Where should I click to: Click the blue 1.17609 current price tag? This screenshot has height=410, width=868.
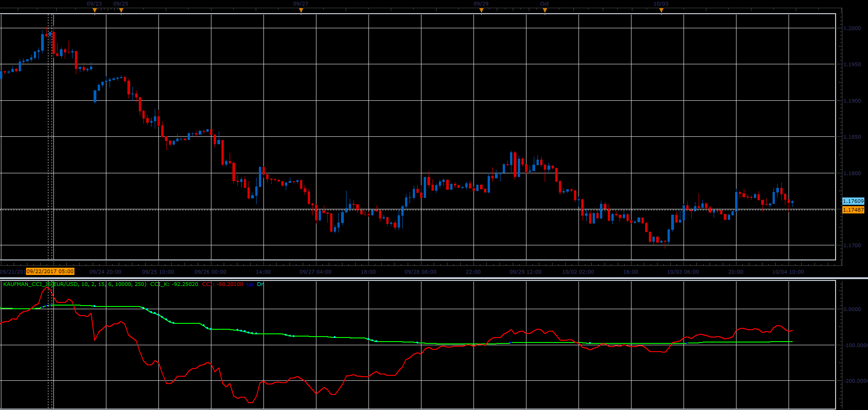click(x=853, y=201)
